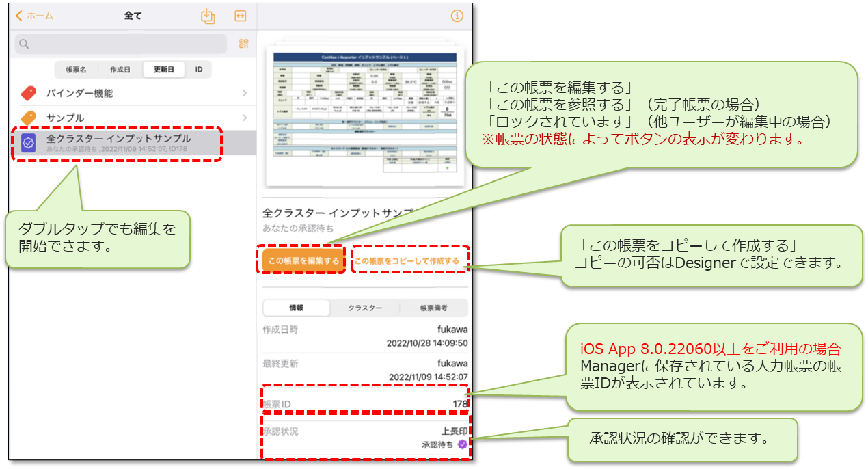The width and height of the screenshot is (868, 469).
Task: Go back to ホーム
Action: (34, 16)
